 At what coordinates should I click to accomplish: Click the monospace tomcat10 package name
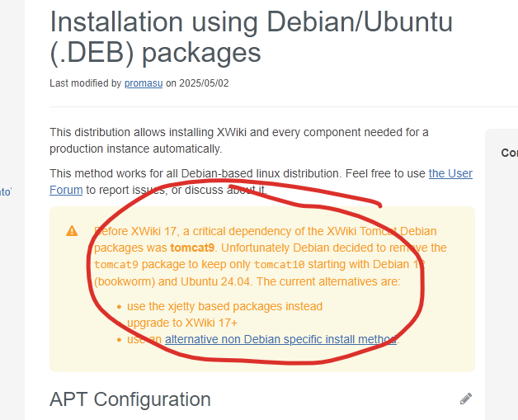point(279,265)
